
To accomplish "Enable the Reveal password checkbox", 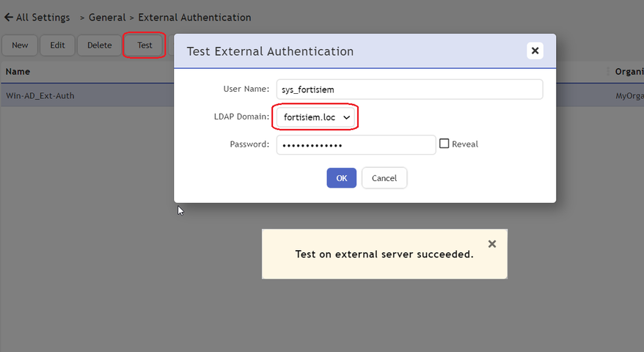I will 444,144.
